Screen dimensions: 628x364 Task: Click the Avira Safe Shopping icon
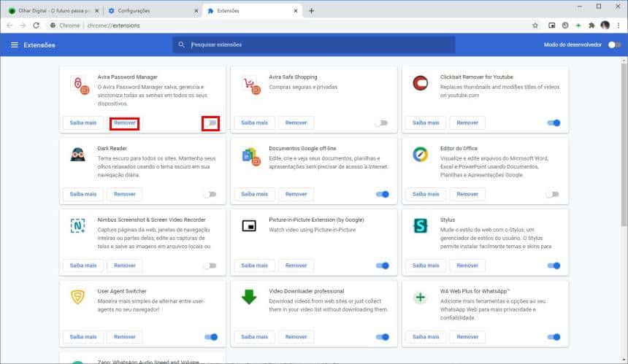(x=252, y=85)
